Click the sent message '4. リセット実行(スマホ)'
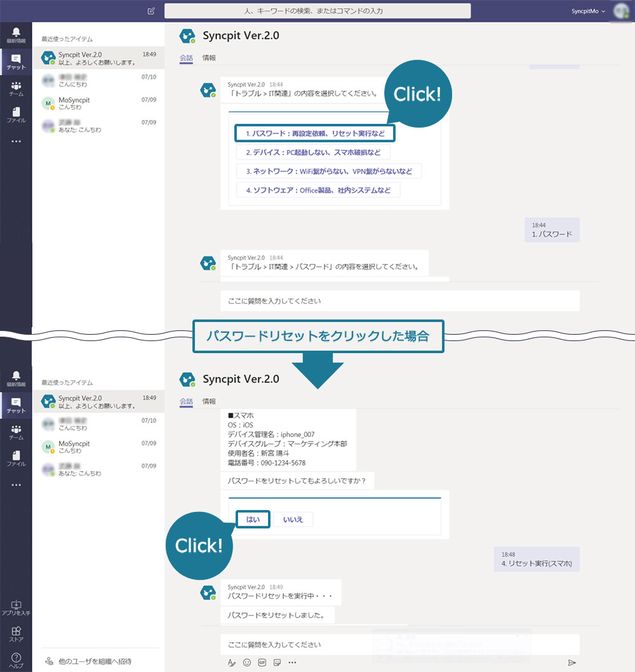 pos(537,560)
